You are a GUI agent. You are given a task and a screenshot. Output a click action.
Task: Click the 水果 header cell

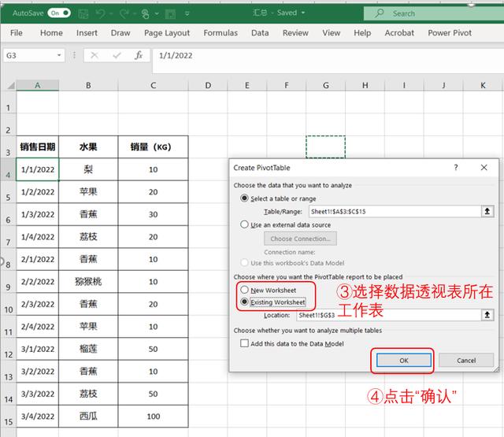[x=88, y=146]
